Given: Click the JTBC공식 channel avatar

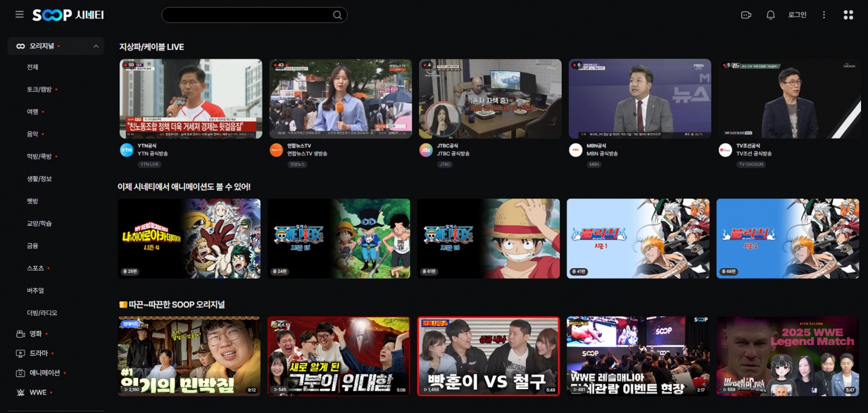Looking at the screenshot, I should [426, 150].
